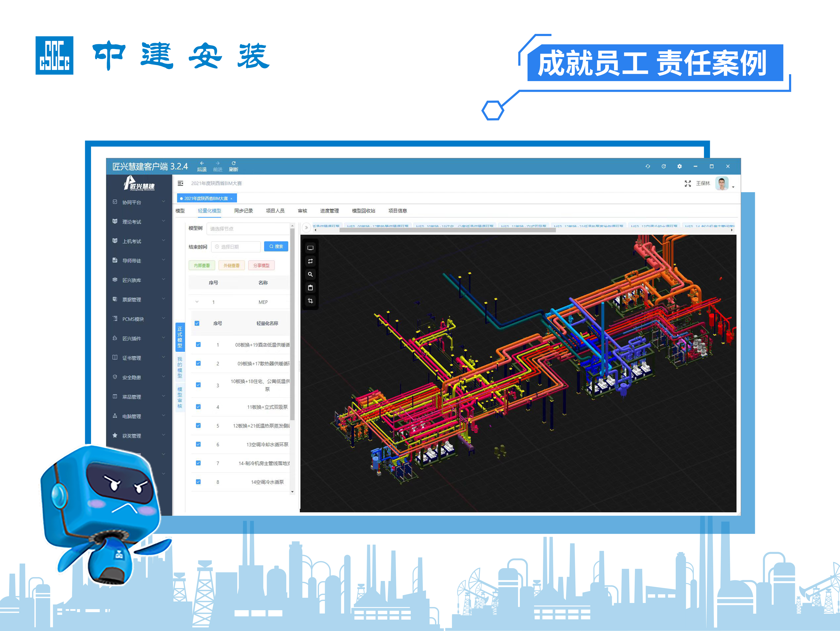Switch to the 模型 tab

(x=180, y=211)
